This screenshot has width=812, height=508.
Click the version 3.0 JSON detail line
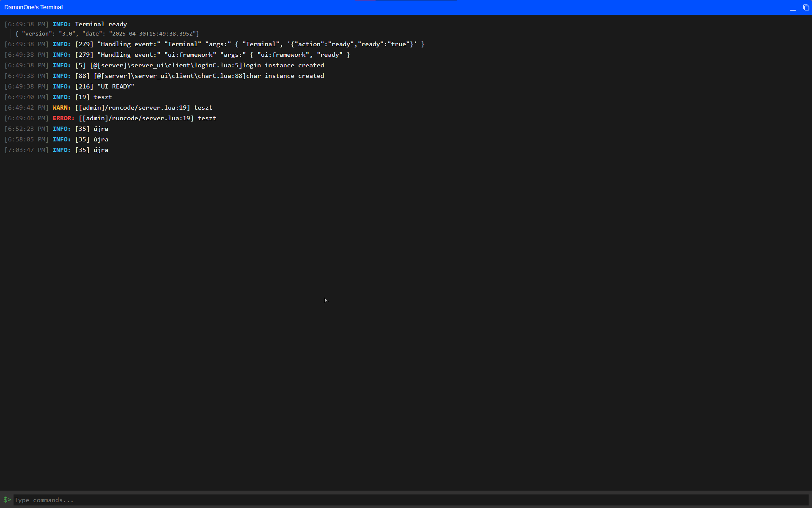tap(107, 33)
